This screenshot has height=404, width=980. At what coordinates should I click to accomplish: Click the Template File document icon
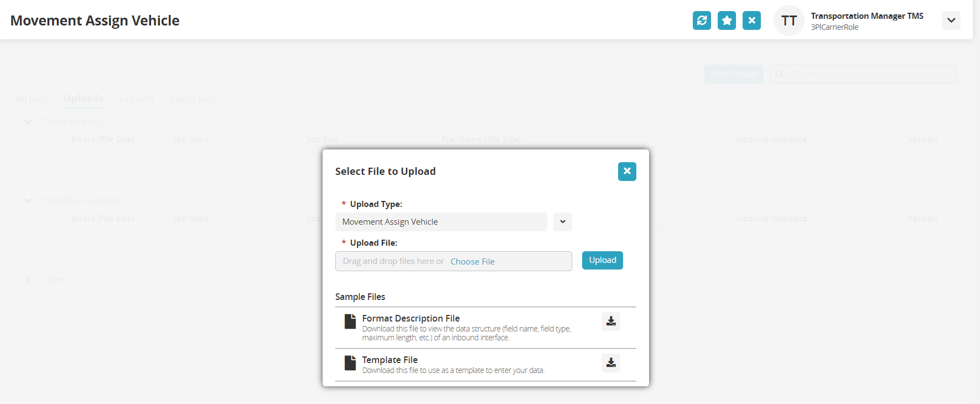pos(350,363)
